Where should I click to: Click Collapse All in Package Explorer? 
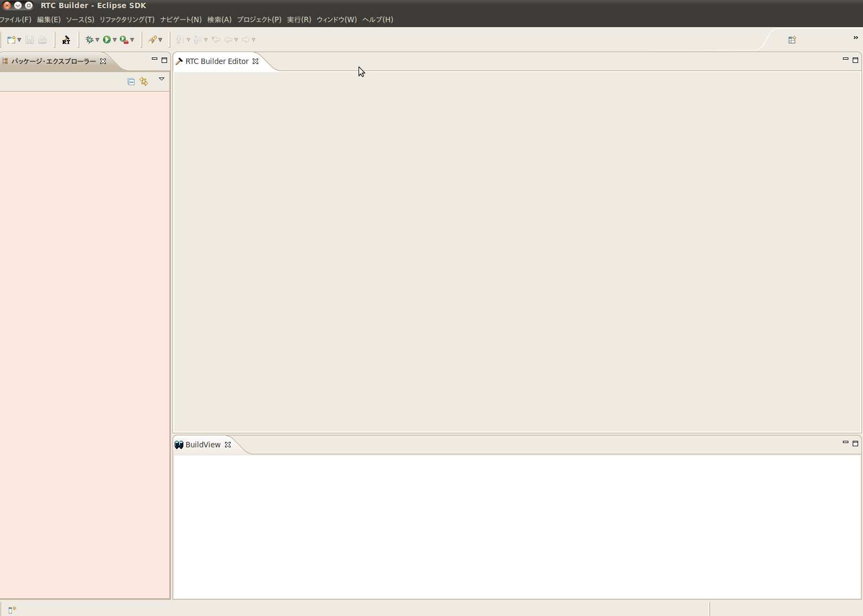click(x=131, y=81)
